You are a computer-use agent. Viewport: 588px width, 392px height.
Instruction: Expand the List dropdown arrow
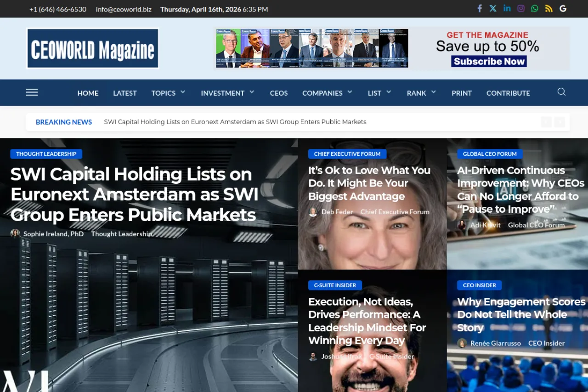click(389, 92)
